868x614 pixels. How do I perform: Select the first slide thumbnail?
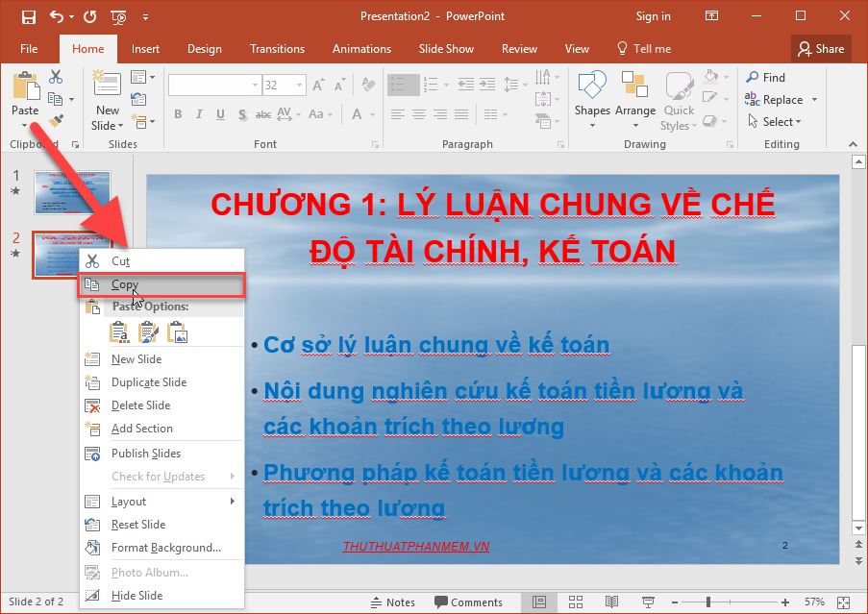(x=72, y=191)
